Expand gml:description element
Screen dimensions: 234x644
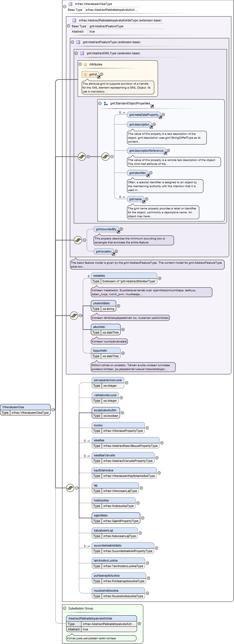coord(154,124)
